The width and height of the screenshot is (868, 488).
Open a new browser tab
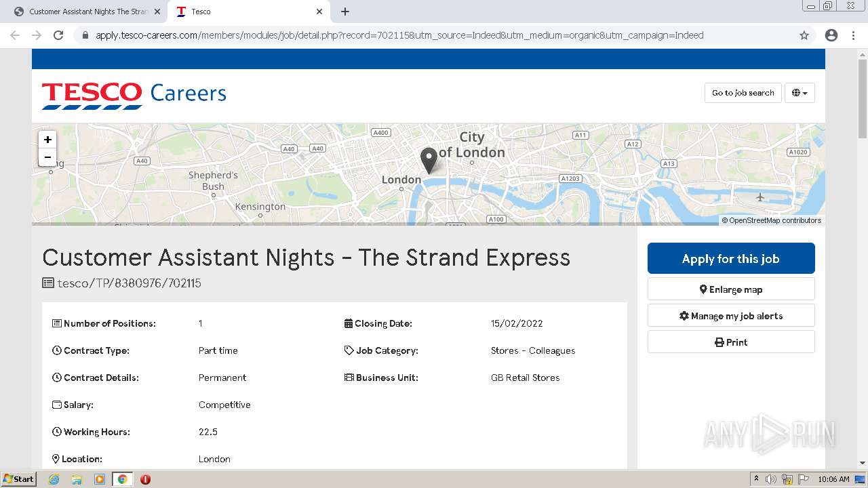point(345,12)
